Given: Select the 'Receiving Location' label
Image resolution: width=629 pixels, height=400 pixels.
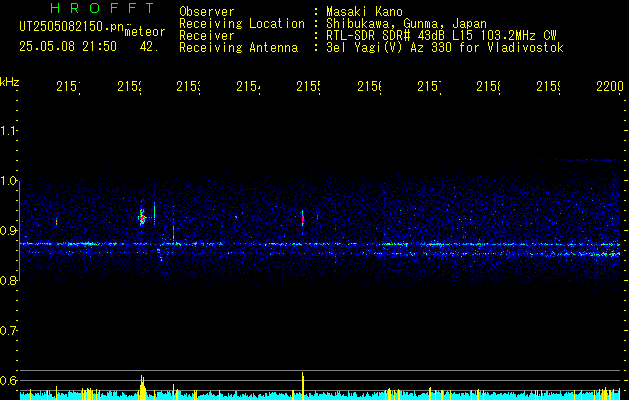Looking at the screenshot, I should 242,24.
